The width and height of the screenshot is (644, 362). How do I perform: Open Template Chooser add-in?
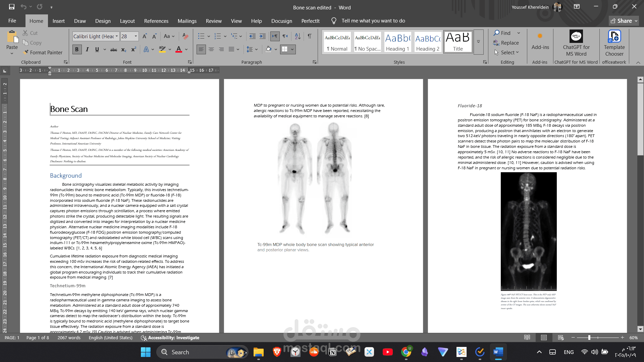point(614,43)
